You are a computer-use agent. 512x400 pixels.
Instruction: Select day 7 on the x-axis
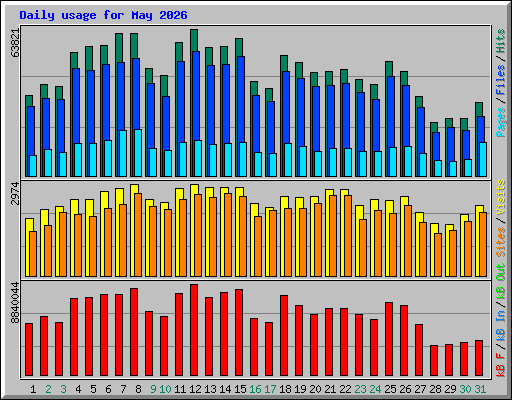[123, 389]
